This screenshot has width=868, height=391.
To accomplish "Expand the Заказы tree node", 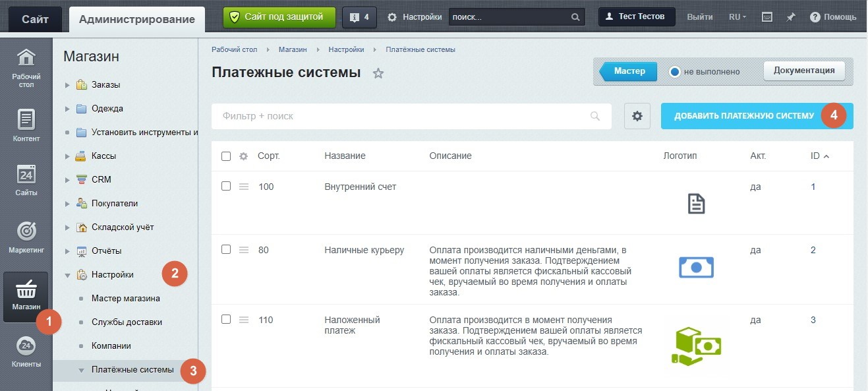I will pyautogui.click(x=67, y=85).
